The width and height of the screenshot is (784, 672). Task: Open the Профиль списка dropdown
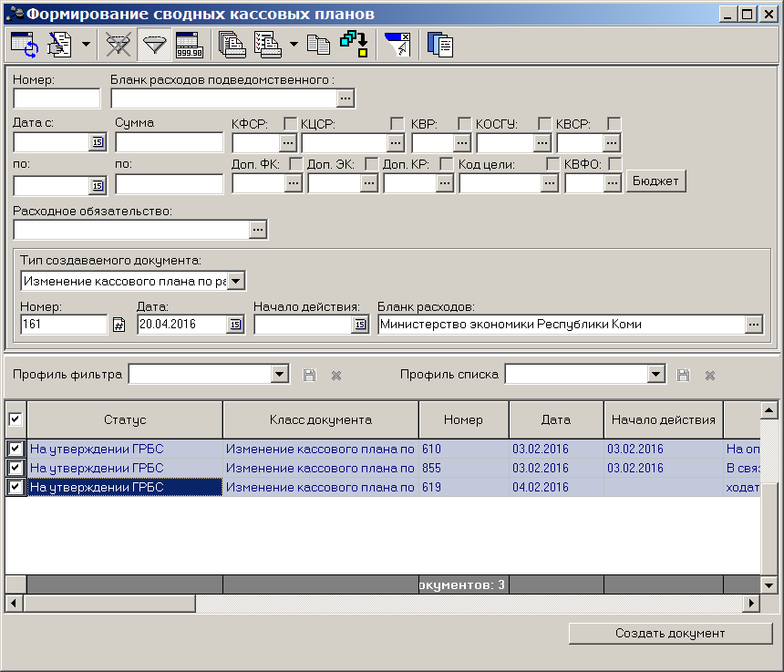pos(656,374)
